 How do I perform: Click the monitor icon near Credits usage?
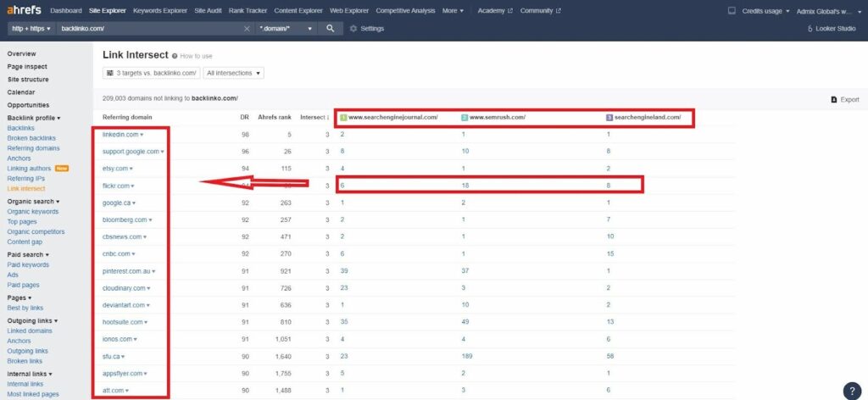pyautogui.click(x=732, y=10)
